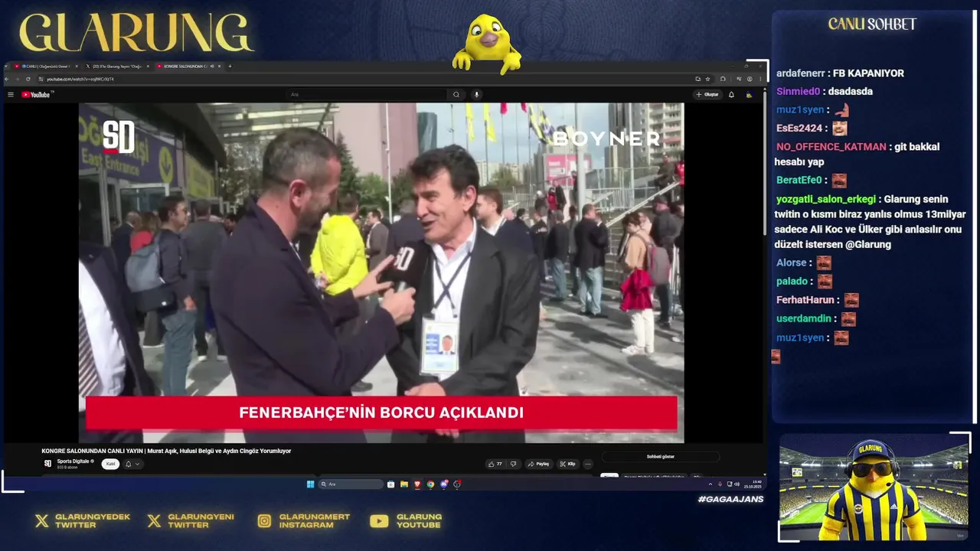Image resolution: width=980 pixels, height=551 pixels.
Task: Open the Windows Start menu
Action: tap(310, 484)
